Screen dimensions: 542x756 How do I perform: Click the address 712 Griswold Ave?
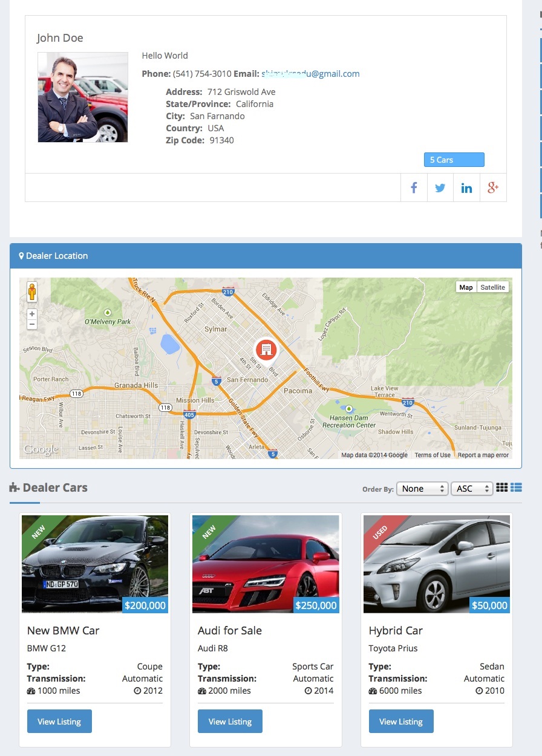tap(241, 92)
